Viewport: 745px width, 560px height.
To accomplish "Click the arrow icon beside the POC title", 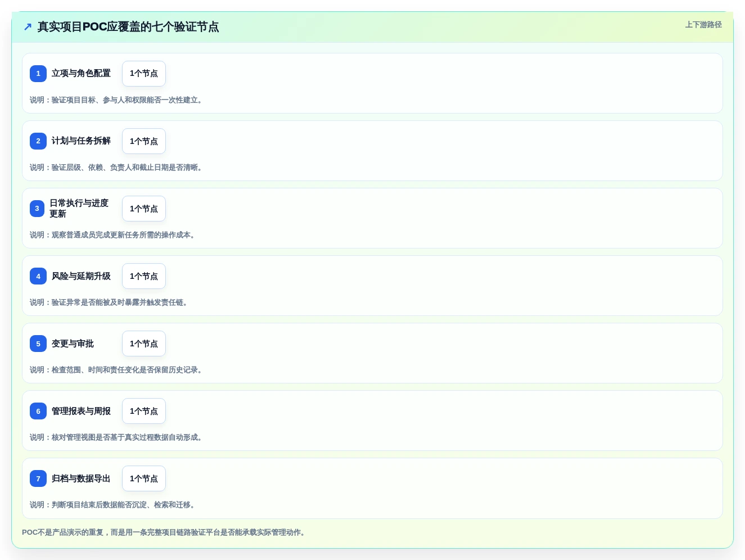I will point(28,27).
